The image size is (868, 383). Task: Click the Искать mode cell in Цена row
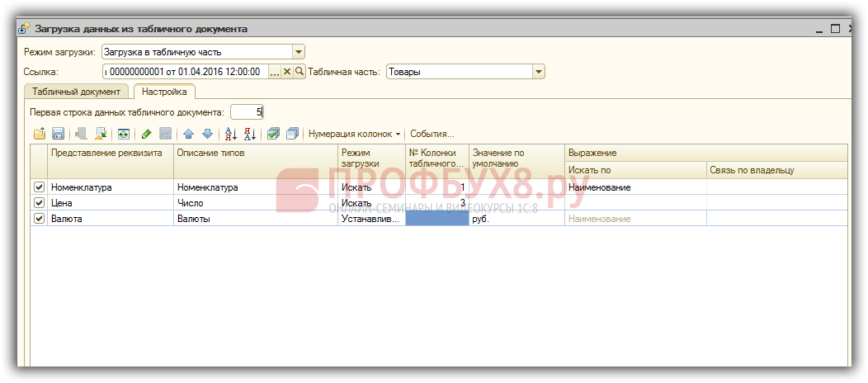(x=371, y=202)
